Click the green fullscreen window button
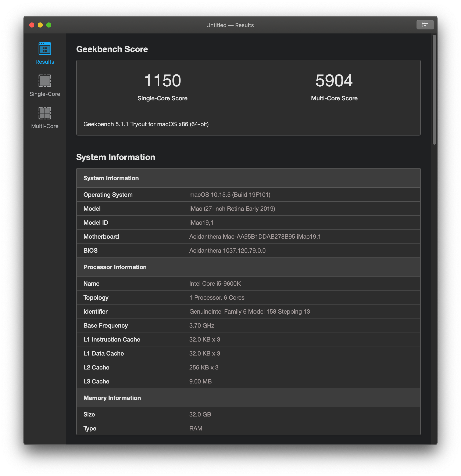The height and width of the screenshot is (476, 461). point(49,25)
